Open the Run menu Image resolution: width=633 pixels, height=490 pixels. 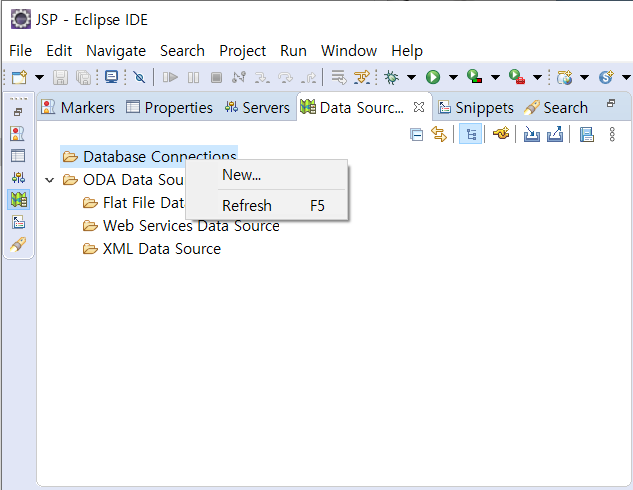point(293,51)
